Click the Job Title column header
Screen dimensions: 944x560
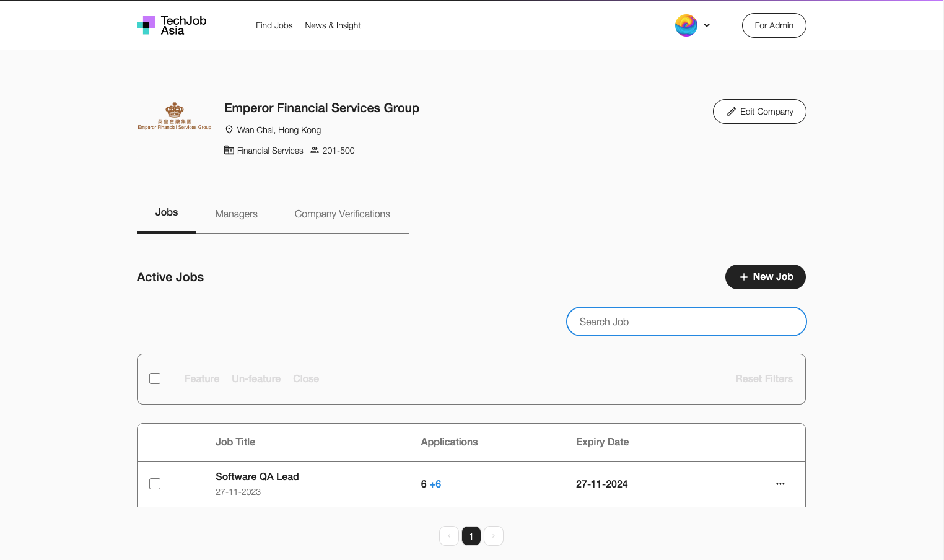point(235,442)
